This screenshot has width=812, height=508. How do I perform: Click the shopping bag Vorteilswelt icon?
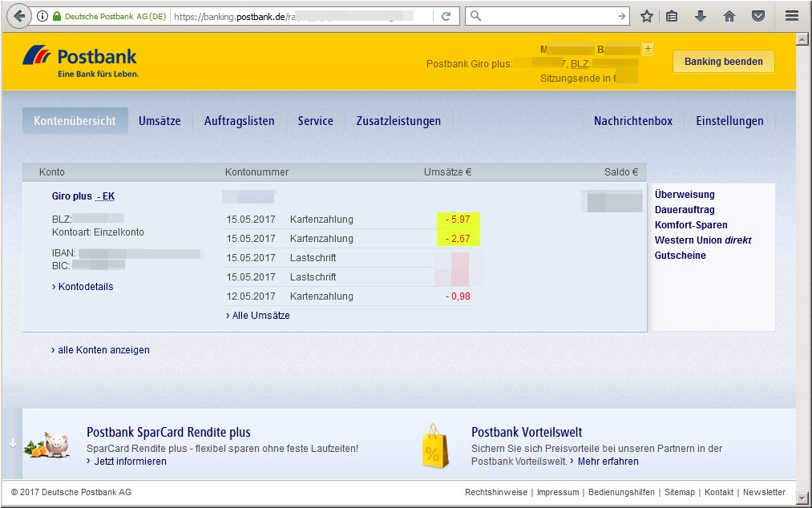(x=434, y=446)
